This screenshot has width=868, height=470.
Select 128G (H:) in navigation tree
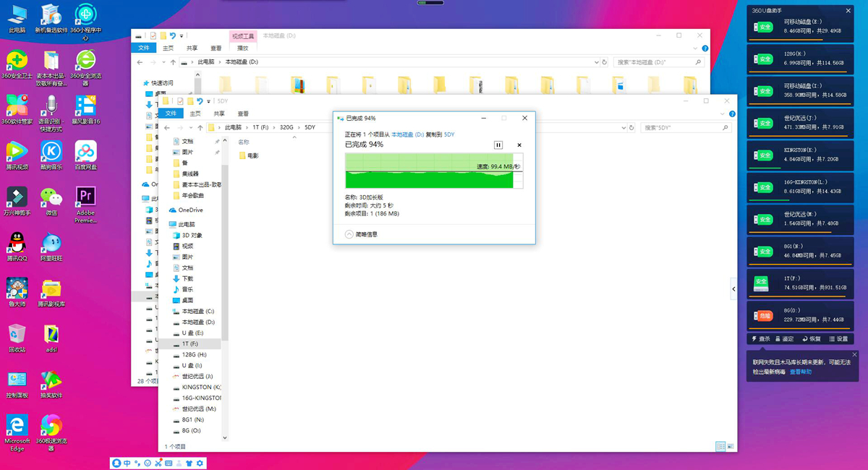pyautogui.click(x=190, y=354)
